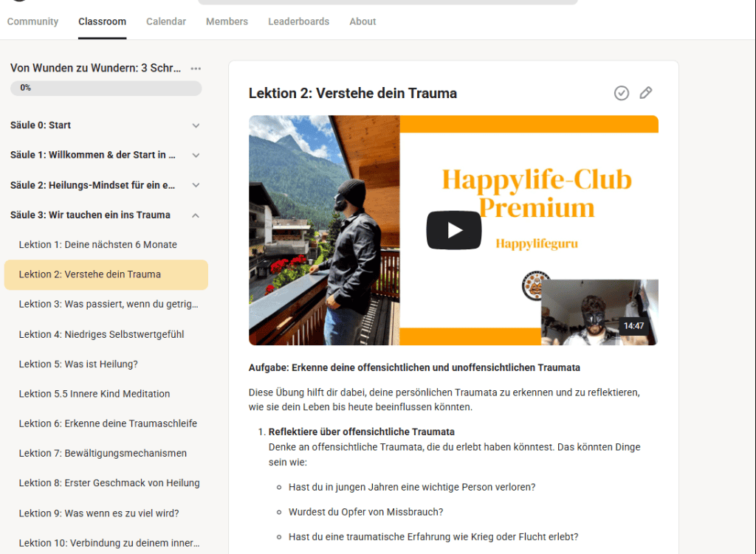Click bullet about losing an important person
The width and height of the screenshot is (756, 554).
412,488
